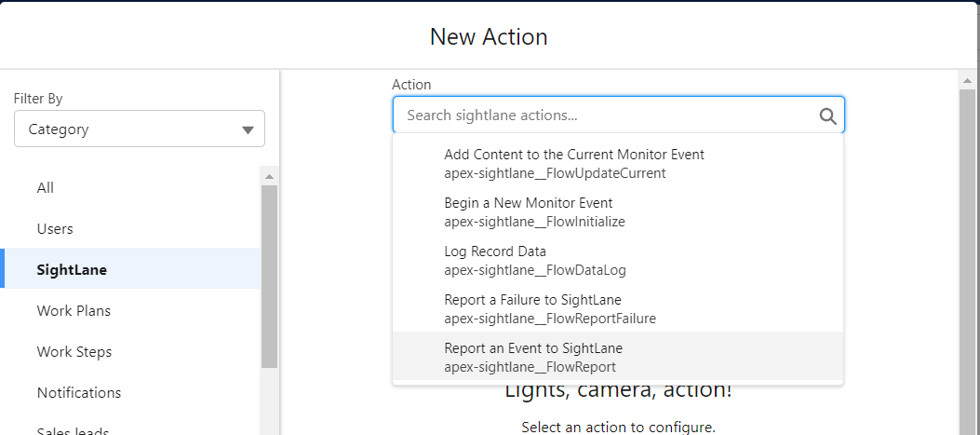This screenshot has height=435, width=980.
Task: Click the main panel vertical scrollbar
Action: point(966,261)
